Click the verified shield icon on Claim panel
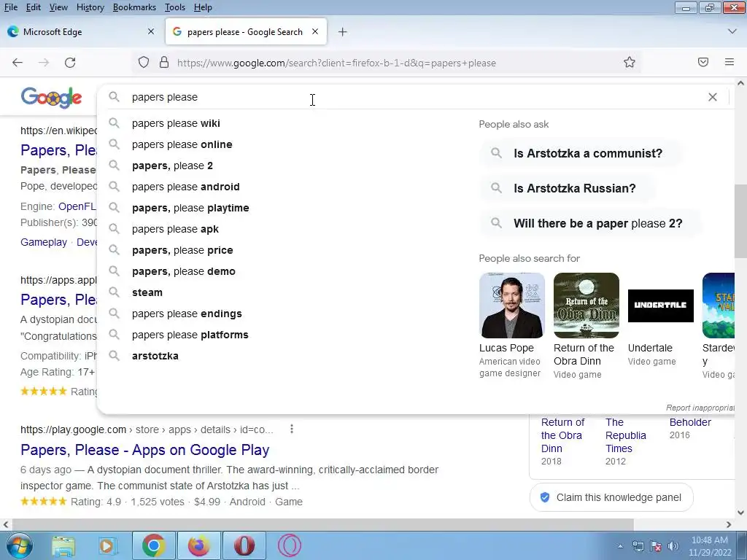 (545, 497)
